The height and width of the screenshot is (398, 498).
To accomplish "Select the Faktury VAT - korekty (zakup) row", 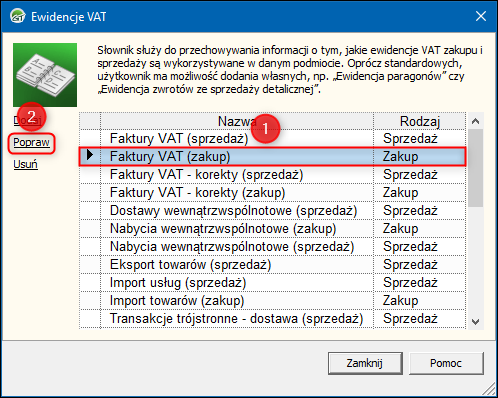I will [273, 193].
